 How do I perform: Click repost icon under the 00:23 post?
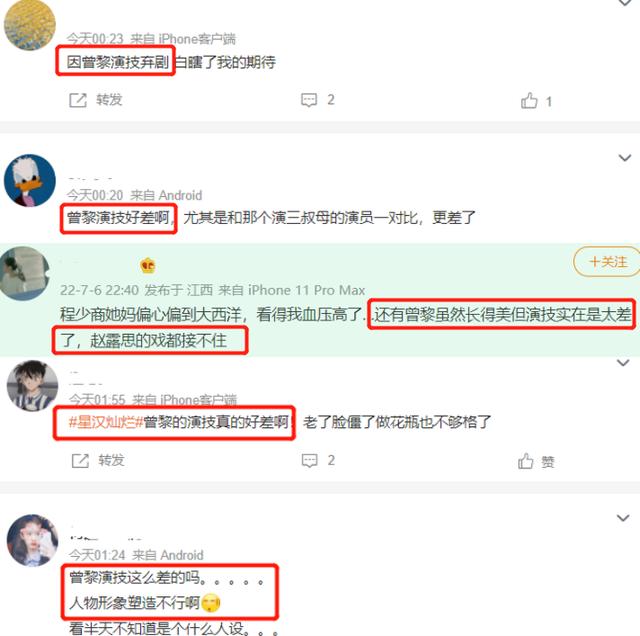(x=78, y=100)
